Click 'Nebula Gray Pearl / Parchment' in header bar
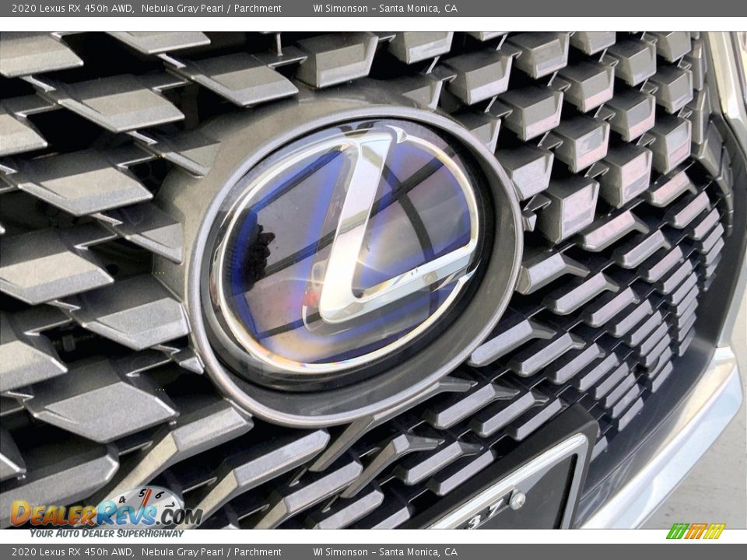The image size is (747, 560). (x=211, y=8)
